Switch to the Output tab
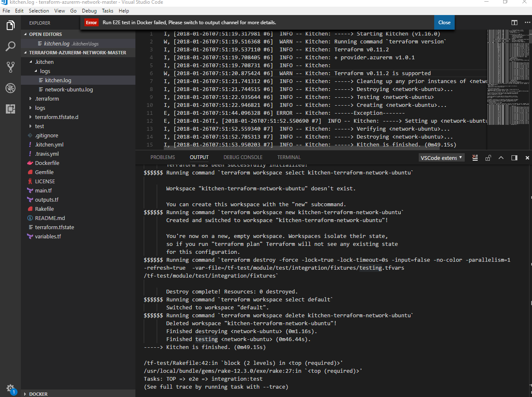 click(x=199, y=157)
